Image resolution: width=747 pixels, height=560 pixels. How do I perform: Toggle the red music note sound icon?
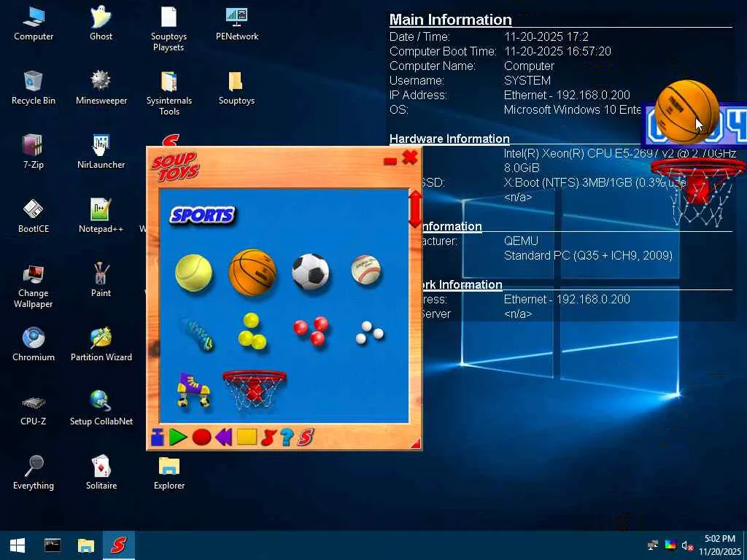click(268, 437)
